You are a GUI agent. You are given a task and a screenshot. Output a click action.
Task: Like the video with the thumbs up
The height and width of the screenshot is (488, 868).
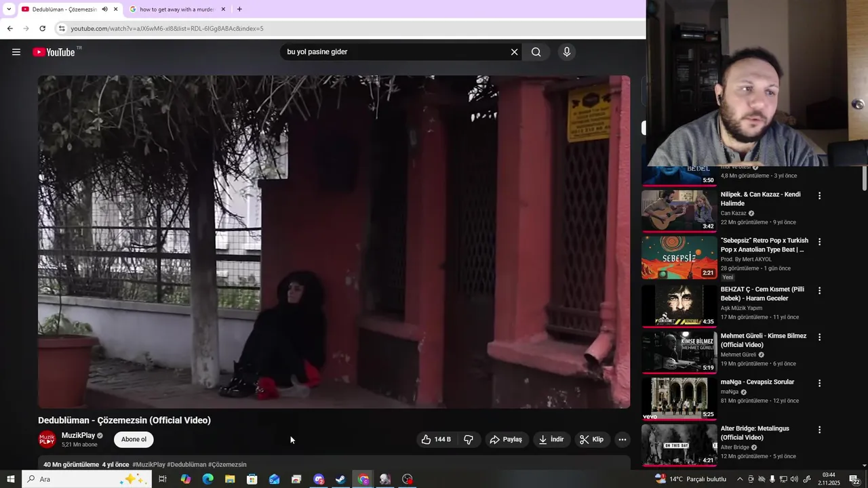tap(435, 439)
